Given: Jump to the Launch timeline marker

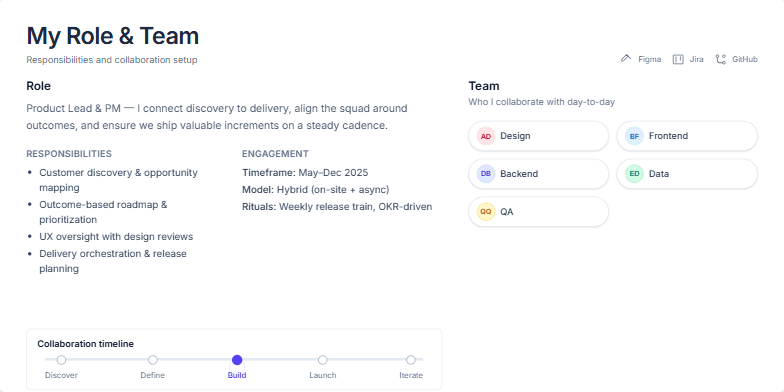Looking at the screenshot, I should [322, 360].
